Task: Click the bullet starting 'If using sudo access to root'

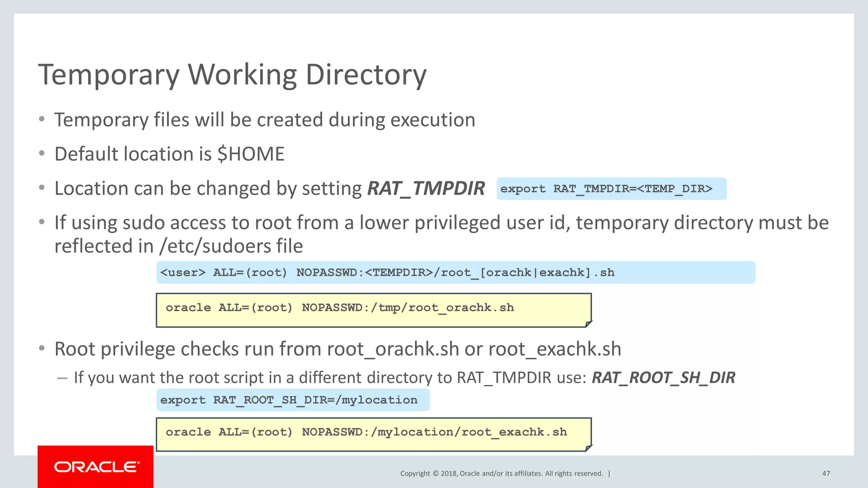Action: coord(442,234)
